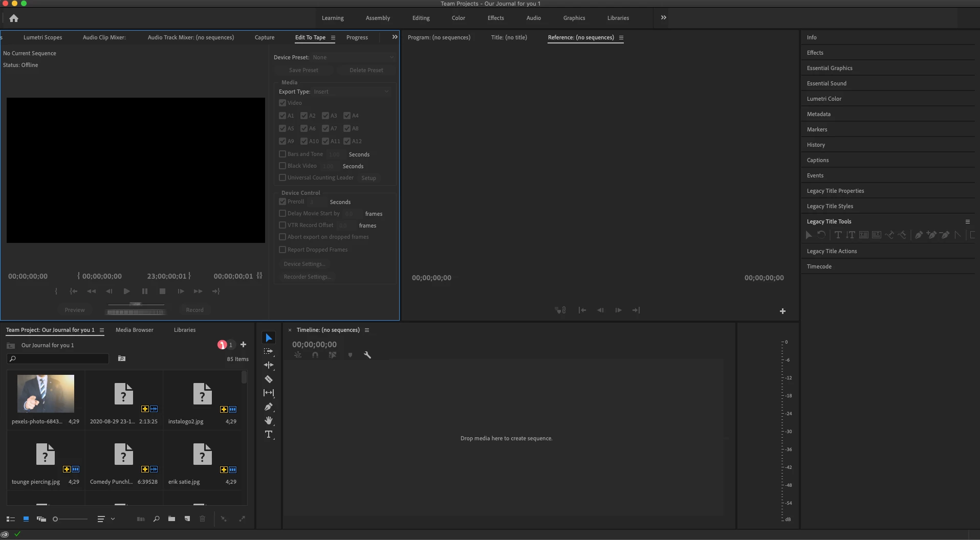Select the Selection tool arrow
Image resolution: width=980 pixels, height=540 pixels.
tap(269, 338)
